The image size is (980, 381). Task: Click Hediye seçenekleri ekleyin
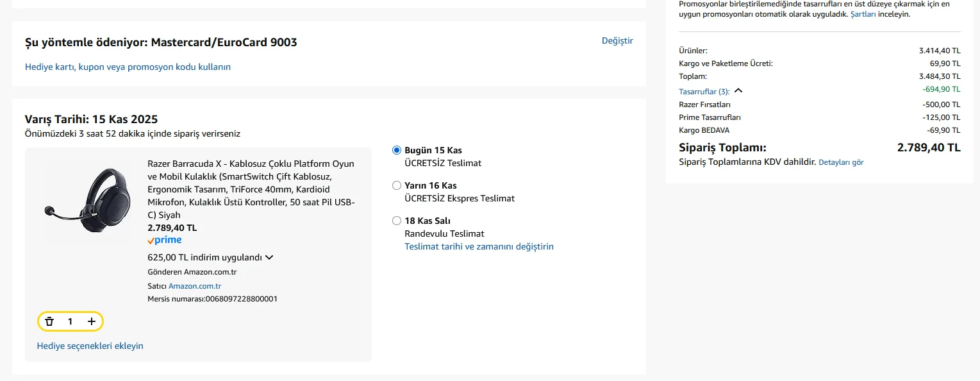(90, 346)
